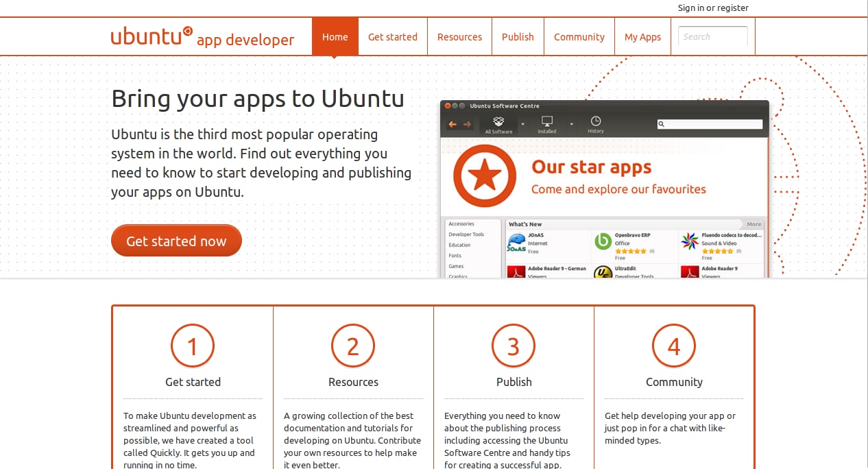Click the Fluendo codecs five-star rating
The image size is (868, 469).
pos(717,251)
